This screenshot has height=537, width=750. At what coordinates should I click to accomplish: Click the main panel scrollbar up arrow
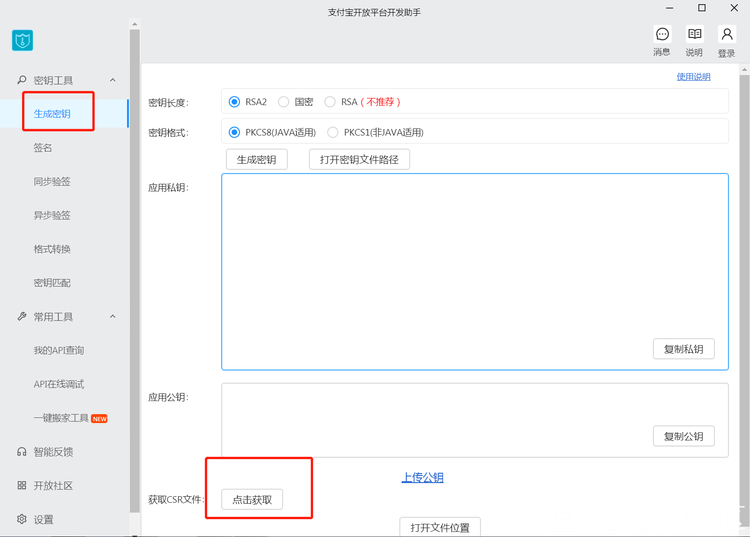(x=744, y=70)
